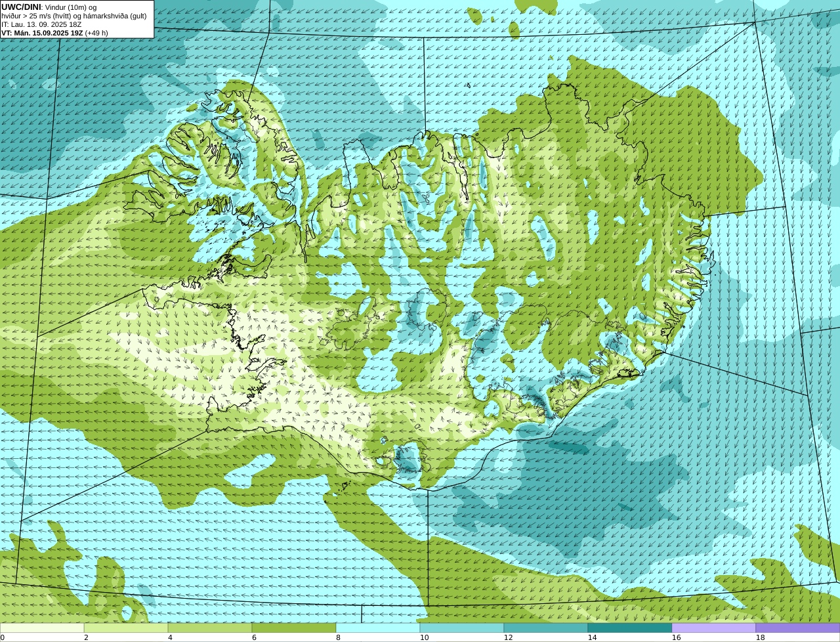Click the medium teal 12–14 m/s legend swatch

coord(546,628)
